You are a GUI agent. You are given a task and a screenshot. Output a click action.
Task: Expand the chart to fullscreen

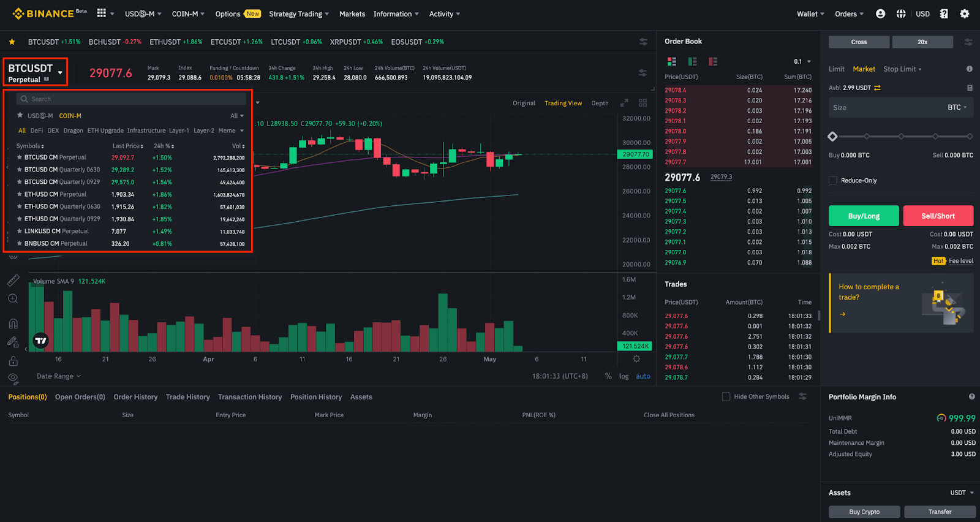coord(624,103)
